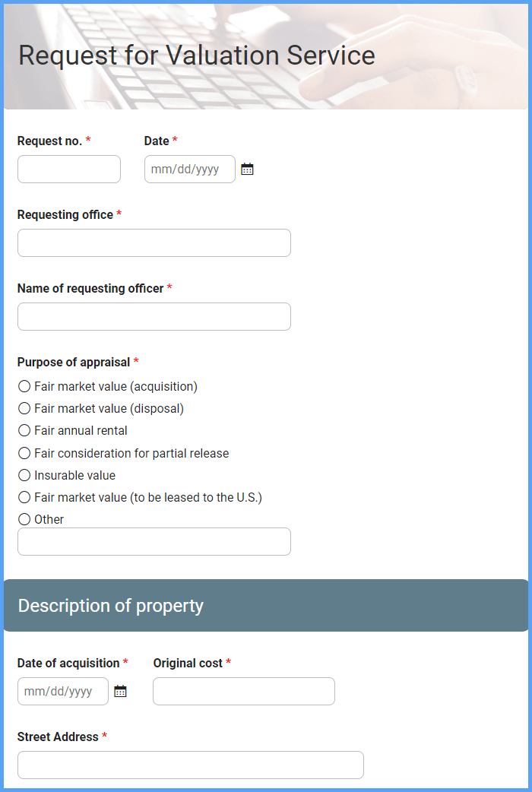Focus the Date mm/dd/yyyy field

(x=190, y=169)
